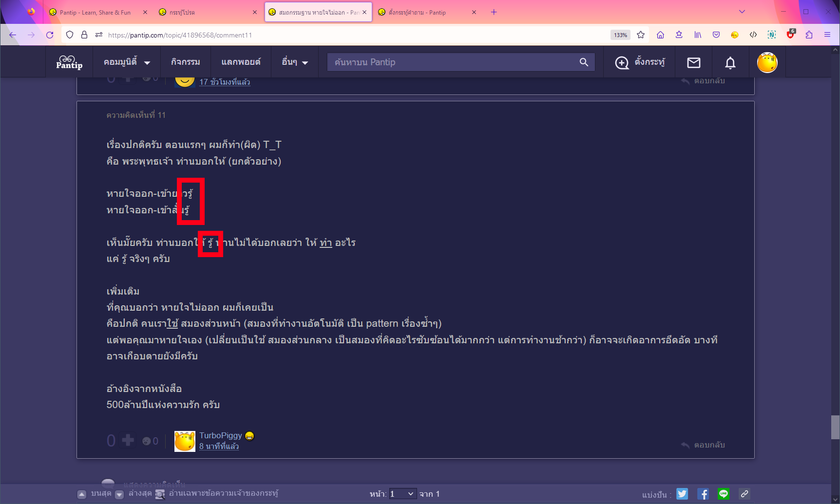The image size is (840, 504).
Task: Expand the อื่นๆ dropdown menu
Action: coord(295,62)
